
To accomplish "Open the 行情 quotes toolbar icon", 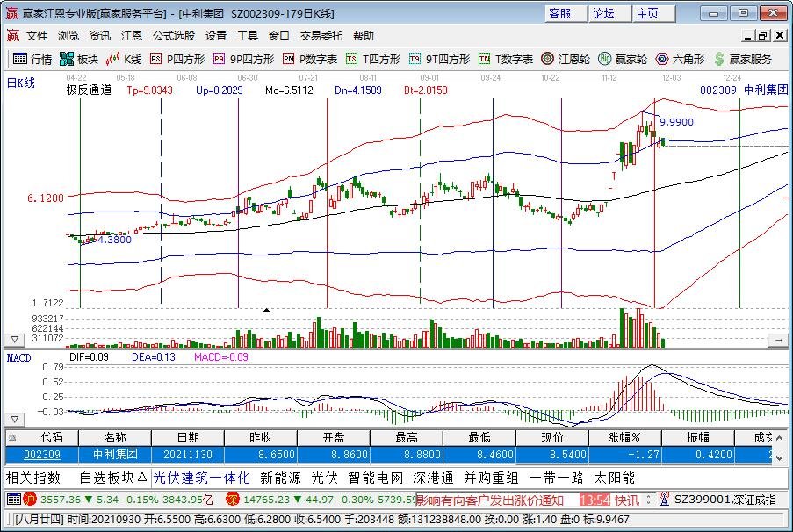I will (x=20, y=59).
